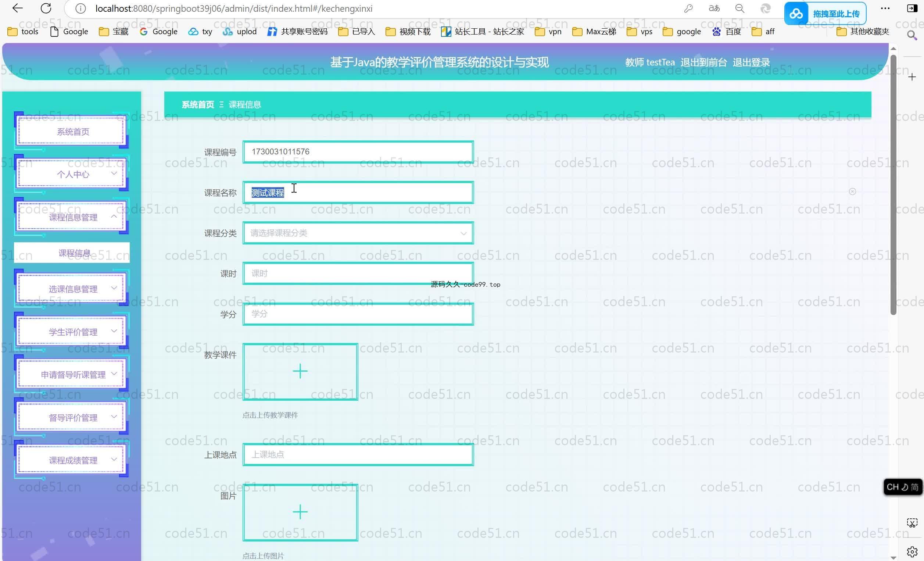
Task: Click the 系统首页 breadcrumb link
Action: pyautogui.click(x=198, y=105)
